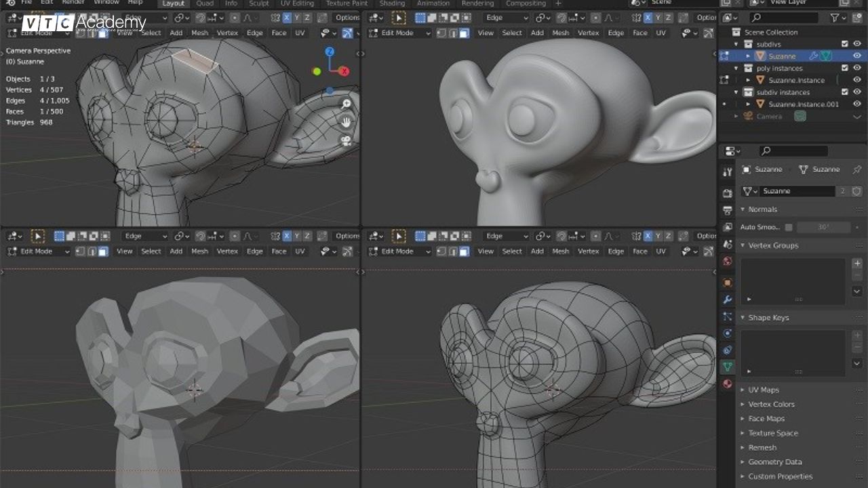Open the Modifier properties wrench tab

pos(728,300)
